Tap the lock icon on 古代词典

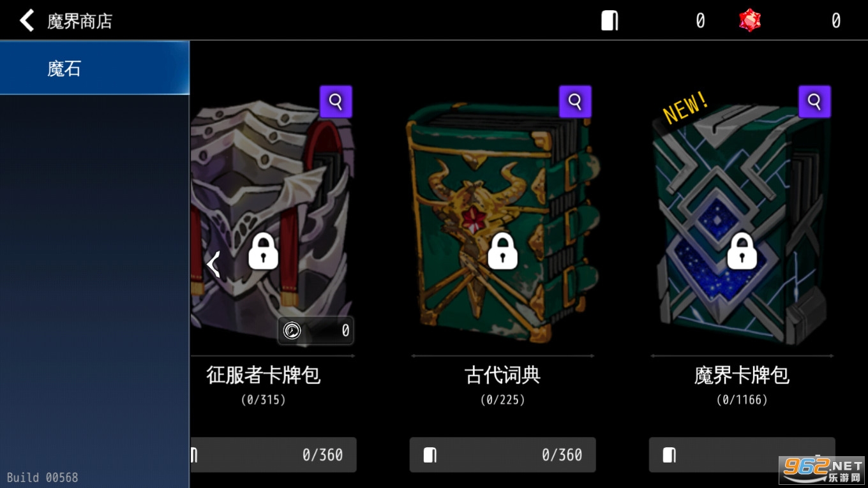tap(503, 250)
